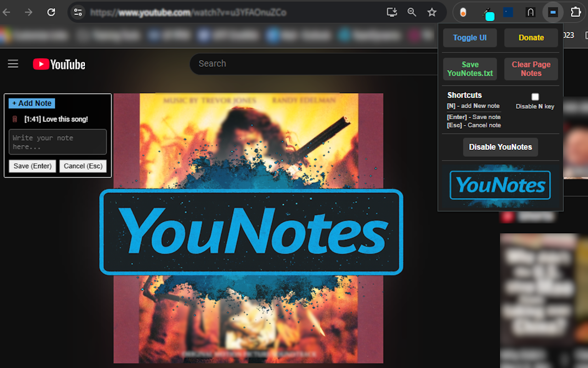This screenshot has height=368, width=588.
Task: Click the YouTube Search field
Action: [x=312, y=64]
